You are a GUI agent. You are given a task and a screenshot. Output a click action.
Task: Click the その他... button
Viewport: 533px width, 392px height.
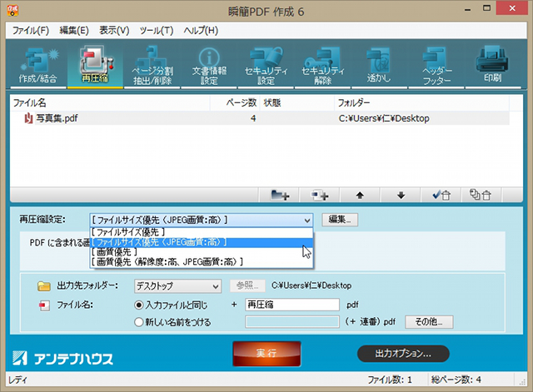(x=429, y=322)
